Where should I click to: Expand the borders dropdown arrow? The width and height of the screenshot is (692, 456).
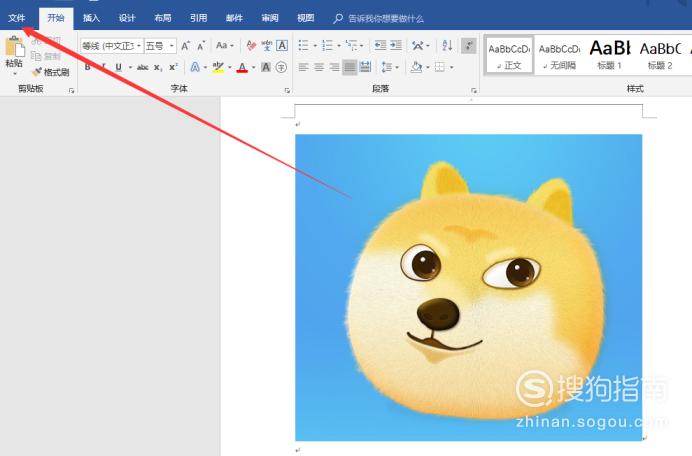pyautogui.click(x=451, y=68)
